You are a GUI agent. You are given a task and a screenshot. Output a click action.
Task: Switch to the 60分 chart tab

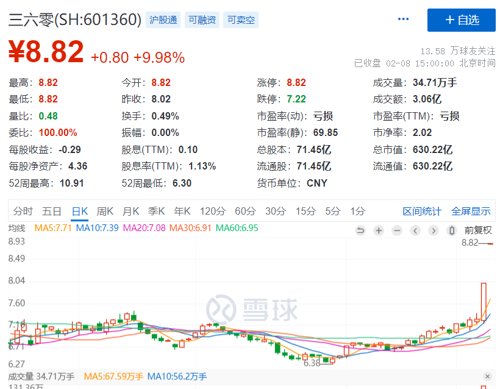(245, 211)
